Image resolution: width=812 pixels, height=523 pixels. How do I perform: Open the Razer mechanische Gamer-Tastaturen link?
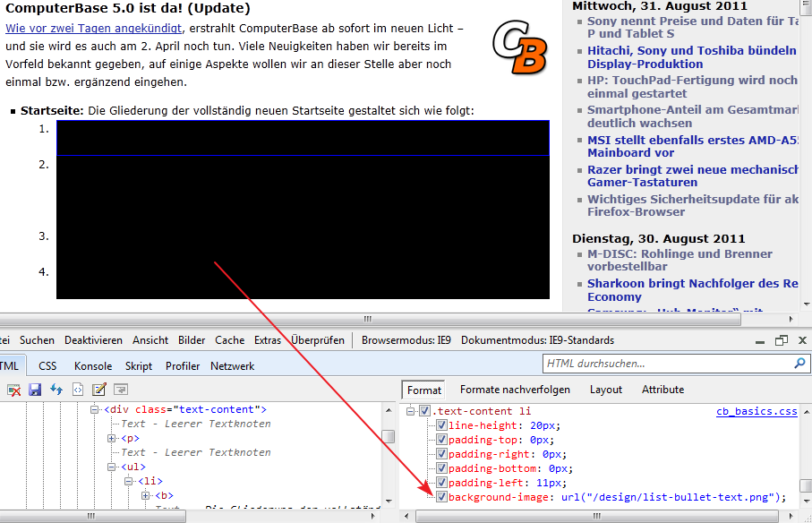[x=693, y=176]
